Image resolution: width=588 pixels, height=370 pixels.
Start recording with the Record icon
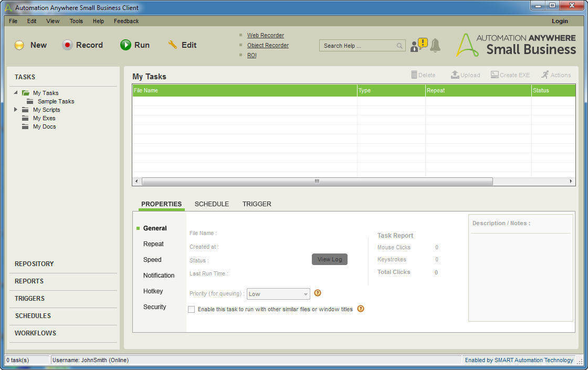[82, 45]
